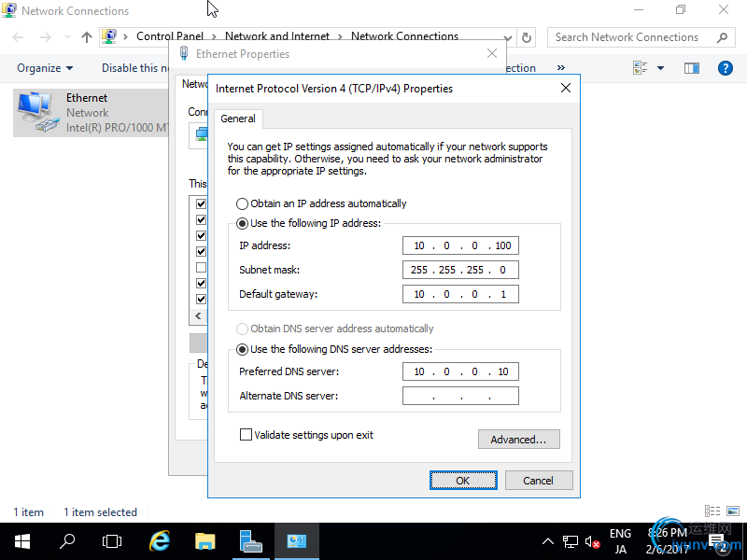The image size is (747, 560).
Task: Open Server Manager from taskbar
Action: (x=250, y=541)
